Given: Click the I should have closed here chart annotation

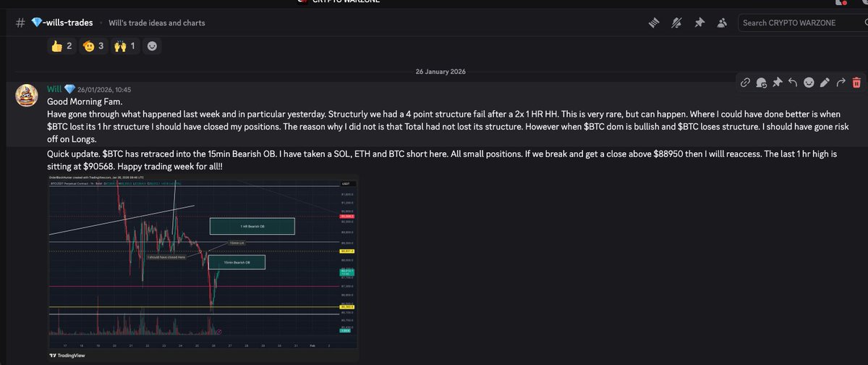Looking at the screenshot, I should click(x=166, y=256).
